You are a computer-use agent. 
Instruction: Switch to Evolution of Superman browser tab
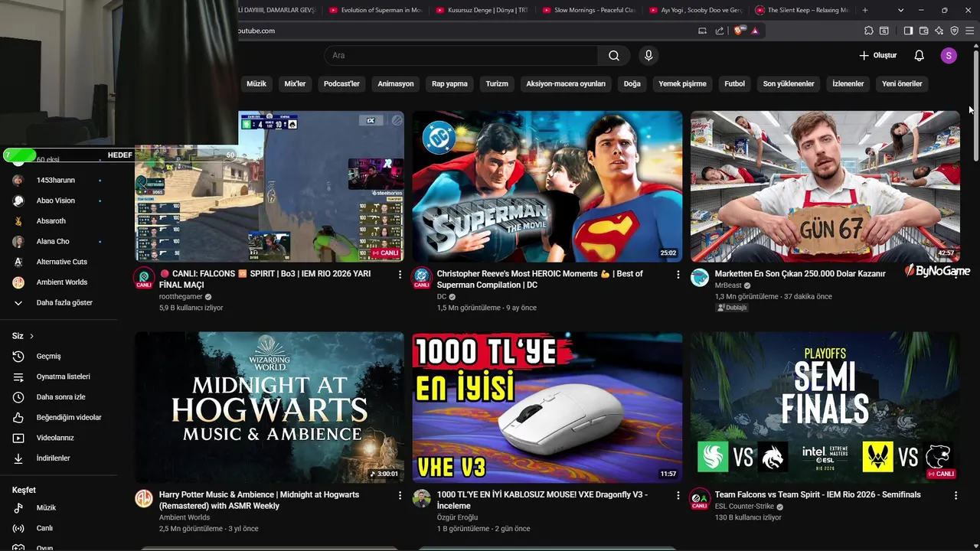[x=374, y=10]
